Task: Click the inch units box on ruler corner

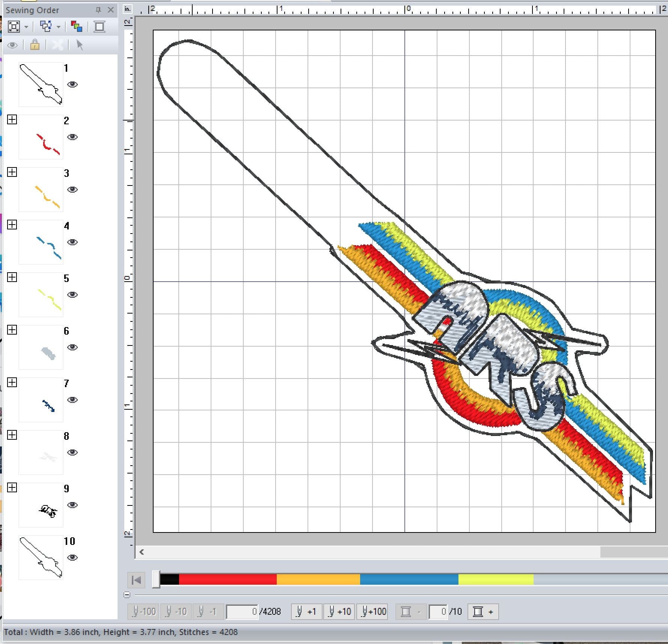Action: 128,9
